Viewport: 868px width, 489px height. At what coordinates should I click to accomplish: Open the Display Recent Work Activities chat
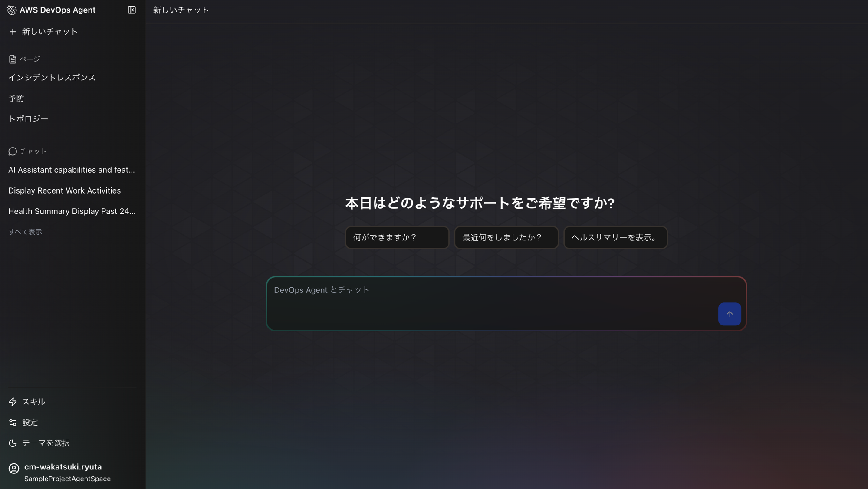(65, 191)
